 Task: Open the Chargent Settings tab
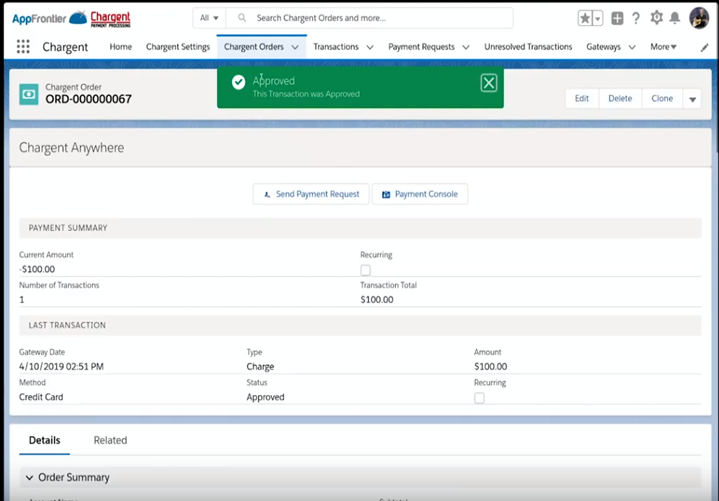[x=178, y=47]
